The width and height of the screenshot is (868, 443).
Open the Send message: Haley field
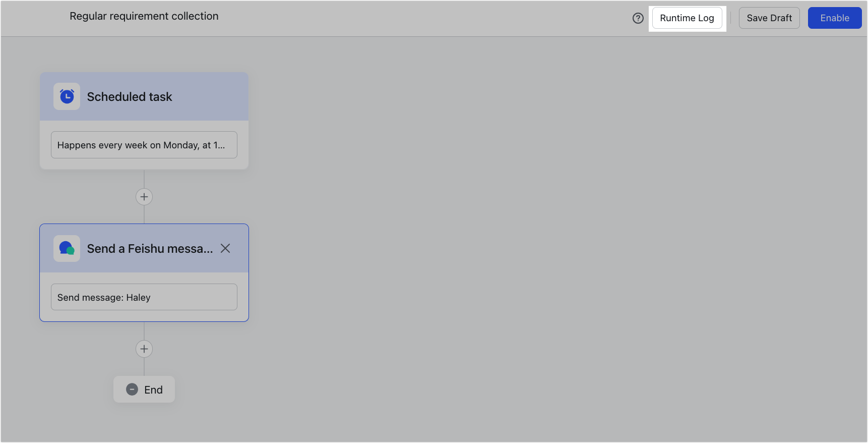tap(144, 297)
